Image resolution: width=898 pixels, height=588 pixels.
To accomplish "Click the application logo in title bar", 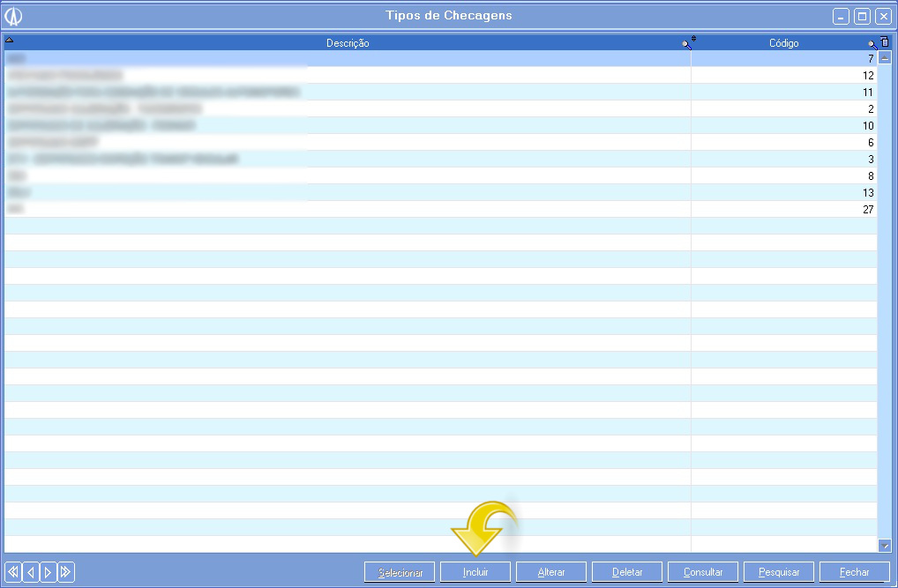I will pos(13,16).
